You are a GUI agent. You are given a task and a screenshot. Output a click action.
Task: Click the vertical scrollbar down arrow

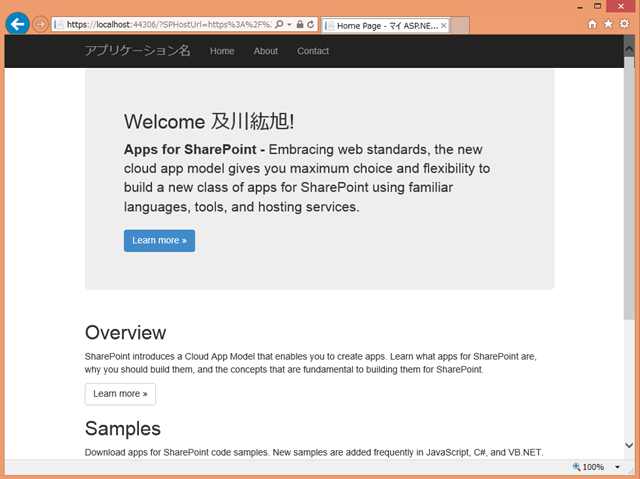click(630, 445)
